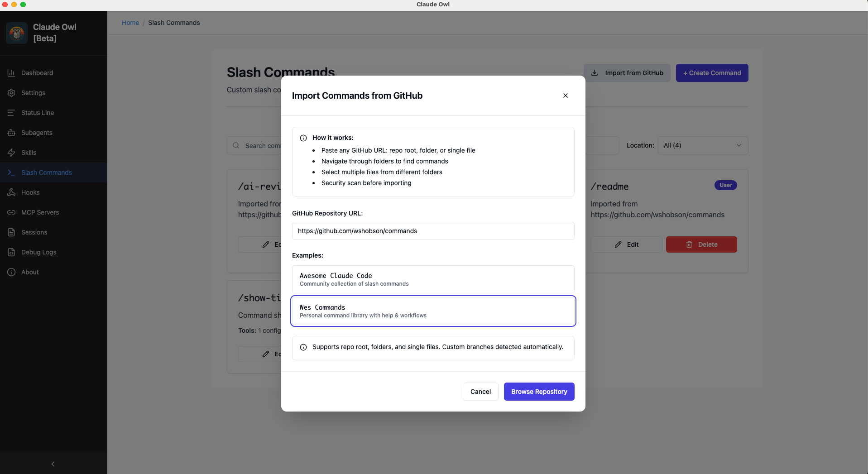
Task: Open Settings from the sidebar
Action: [x=33, y=93]
